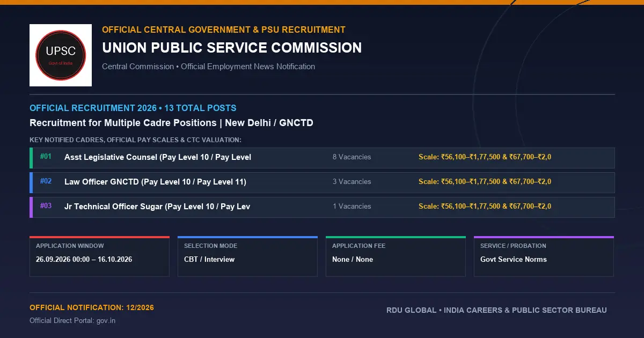Image resolution: width=644 pixels, height=338 pixels.
Task: Click the #02 blue number badge
Action: 46,181
